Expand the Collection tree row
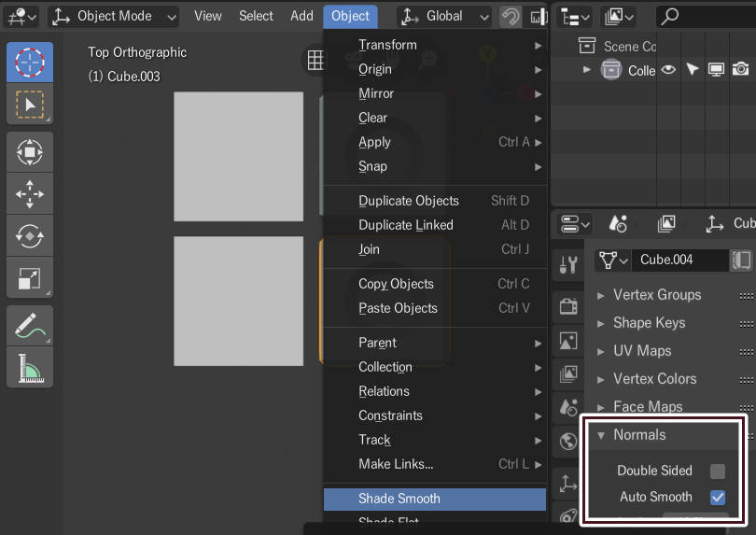The image size is (756, 535). coord(587,70)
